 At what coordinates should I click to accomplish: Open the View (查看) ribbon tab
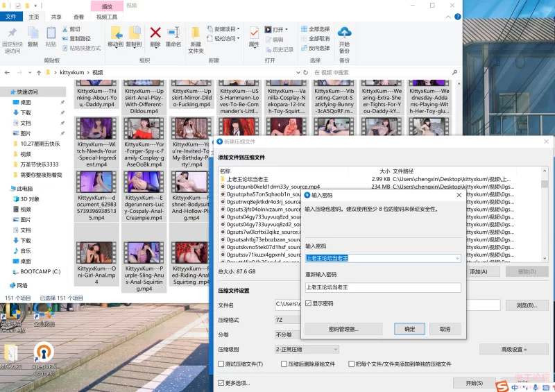(x=79, y=17)
